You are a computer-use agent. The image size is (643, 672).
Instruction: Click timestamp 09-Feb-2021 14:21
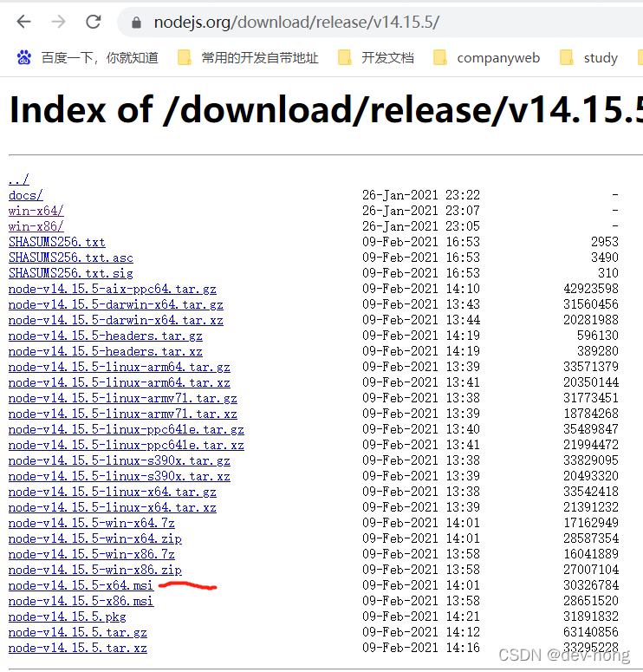(x=421, y=617)
